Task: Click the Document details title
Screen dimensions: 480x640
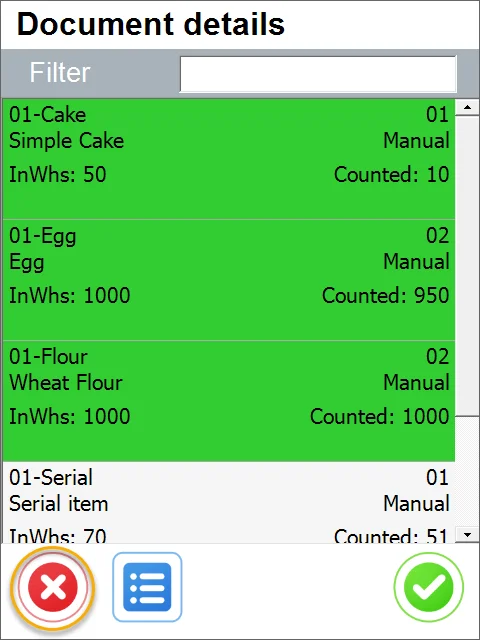Action: point(151,24)
